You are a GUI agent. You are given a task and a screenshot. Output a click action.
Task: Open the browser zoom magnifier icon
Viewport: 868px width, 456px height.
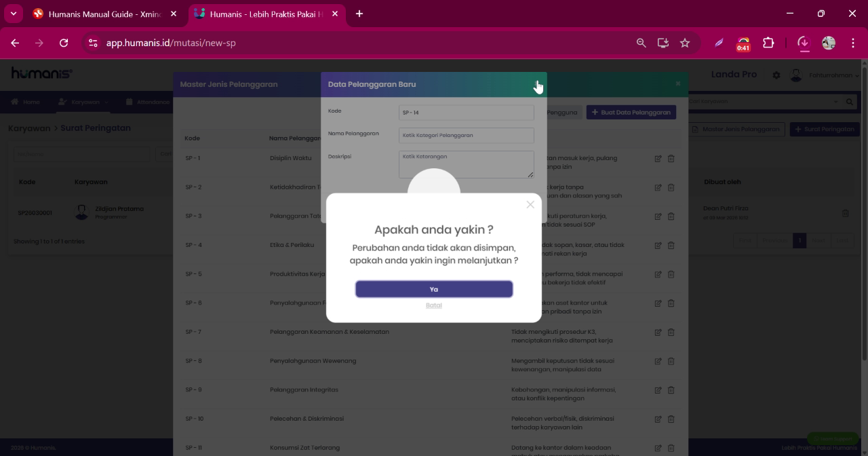point(641,43)
